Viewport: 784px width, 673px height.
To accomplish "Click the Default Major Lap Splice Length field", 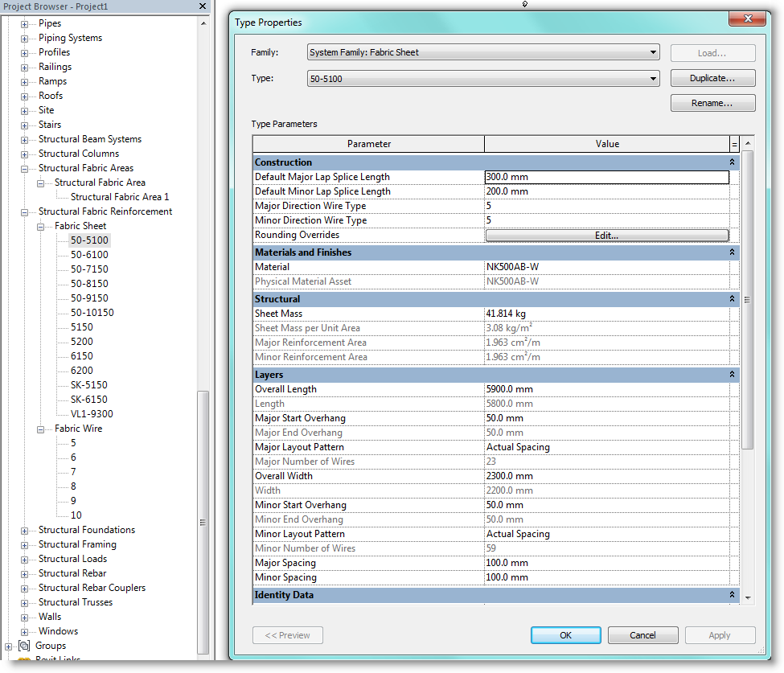I will (x=606, y=176).
